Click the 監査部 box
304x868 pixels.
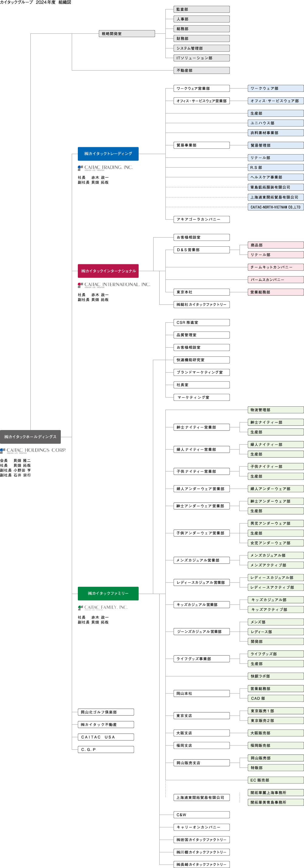(x=202, y=9)
